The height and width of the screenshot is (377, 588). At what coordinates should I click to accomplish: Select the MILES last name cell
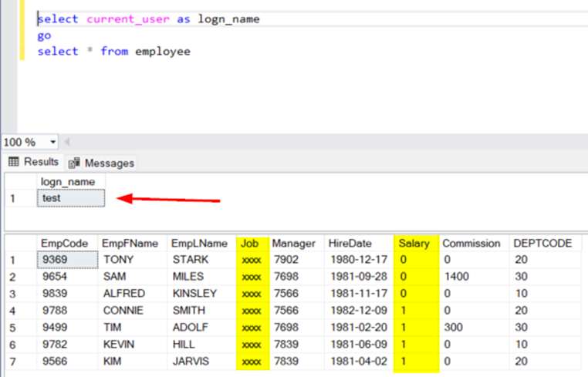point(201,277)
